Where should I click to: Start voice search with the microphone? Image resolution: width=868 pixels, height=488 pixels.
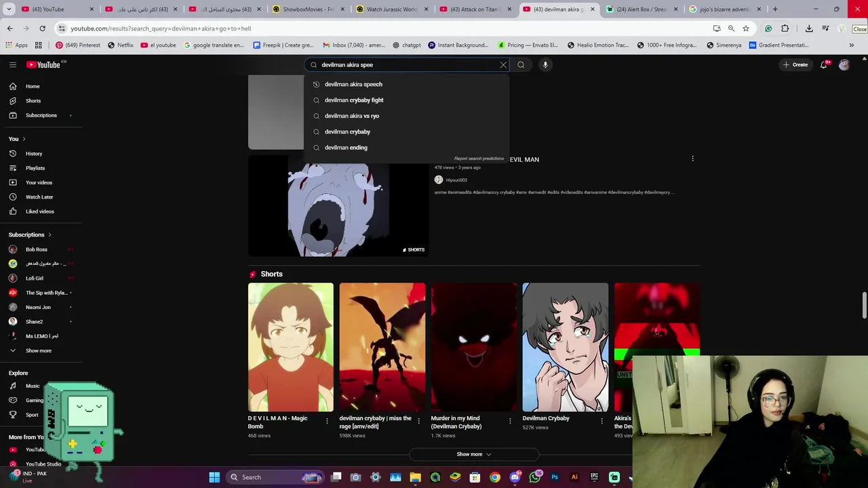pyautogui.click(x=545, y=64)
